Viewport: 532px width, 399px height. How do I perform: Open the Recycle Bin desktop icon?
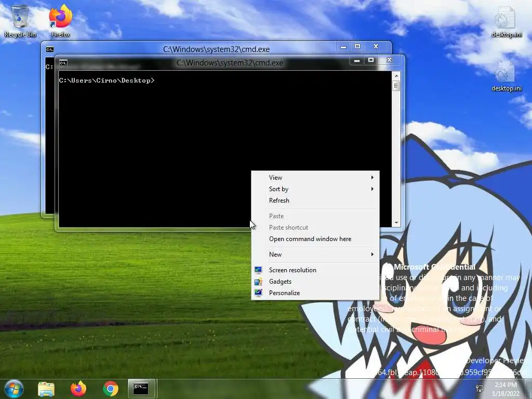pos(20,20)
